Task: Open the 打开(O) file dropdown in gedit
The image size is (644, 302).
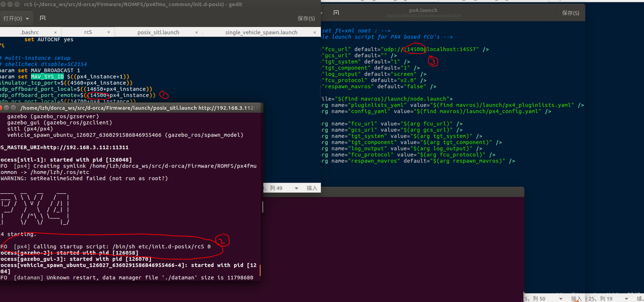Action: coord(16,18)
